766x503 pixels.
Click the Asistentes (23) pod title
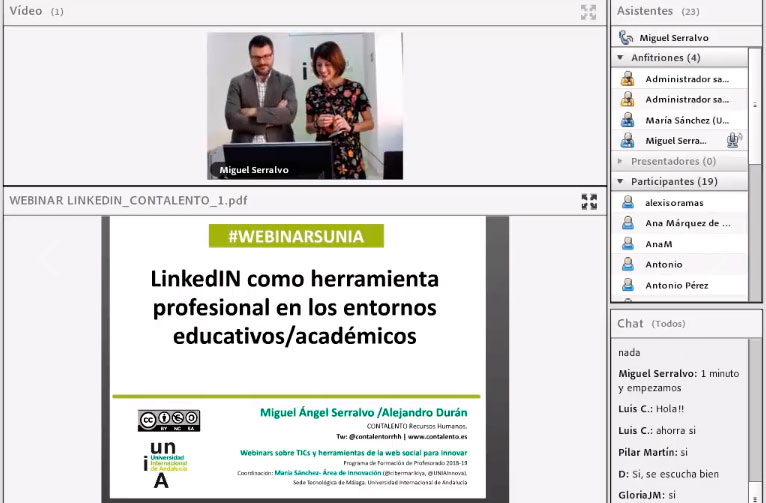click(658, 11)
